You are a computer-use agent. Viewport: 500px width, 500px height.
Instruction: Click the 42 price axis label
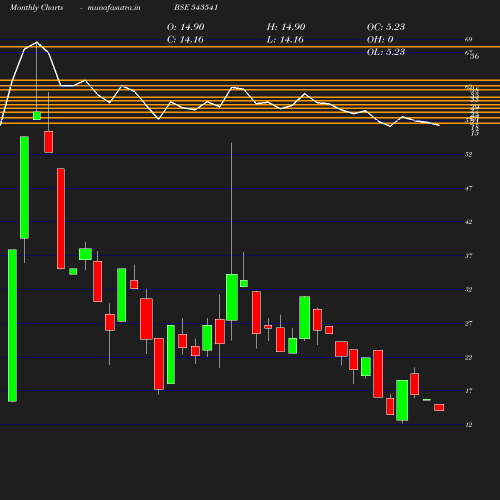point(468,222)
